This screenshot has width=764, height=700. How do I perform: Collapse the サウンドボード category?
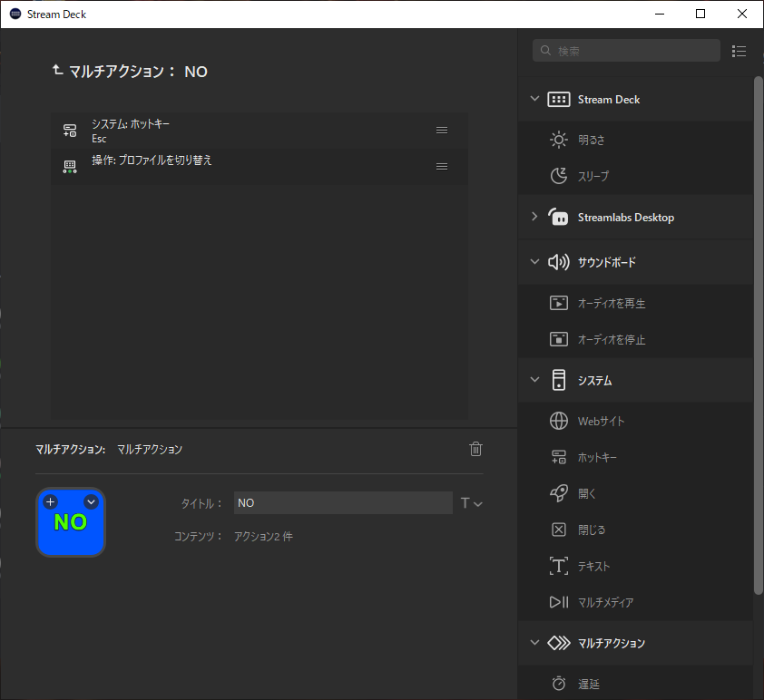tap(534, 262)
